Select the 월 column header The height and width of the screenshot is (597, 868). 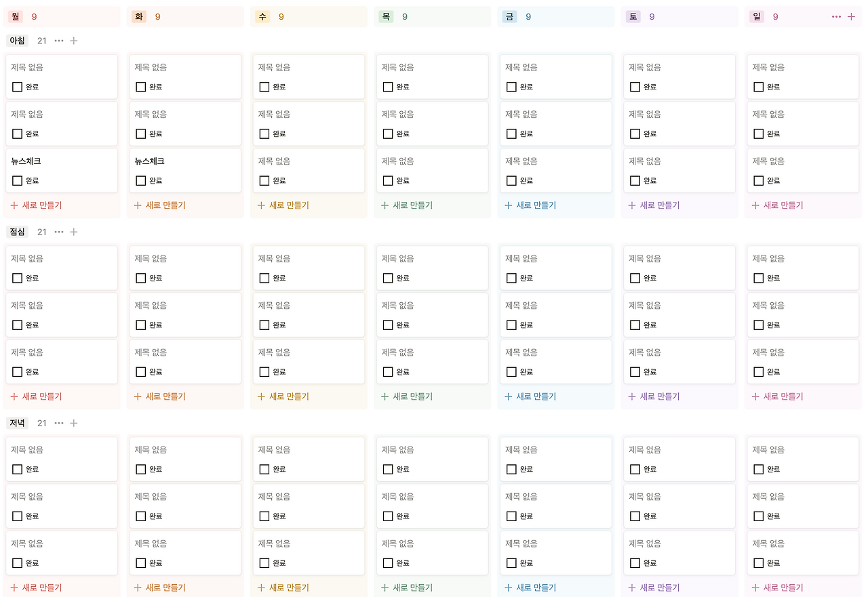(x=15, y=16)
